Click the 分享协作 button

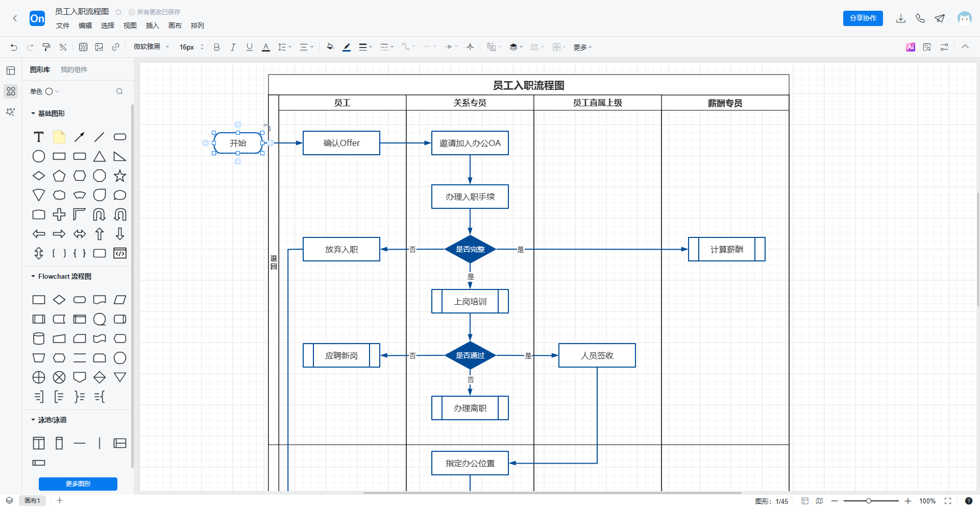pyautogui.click(x=863, y=18)
